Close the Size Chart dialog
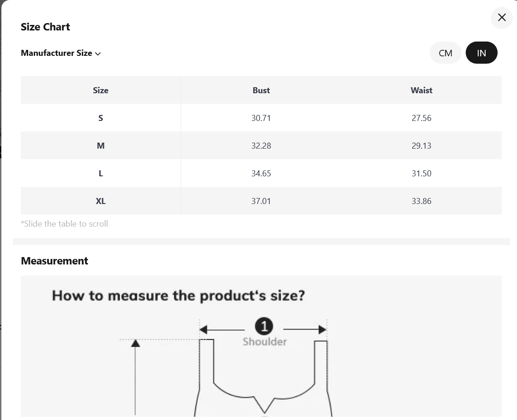Viewport: 517px width, 420px height. pyautogui.click(x=501, y=18)
